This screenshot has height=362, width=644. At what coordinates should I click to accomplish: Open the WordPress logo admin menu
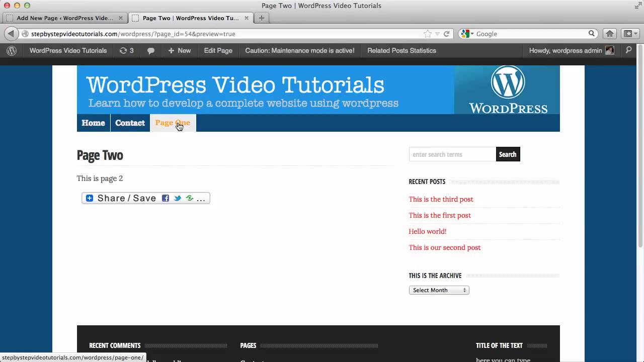[12, 50]
